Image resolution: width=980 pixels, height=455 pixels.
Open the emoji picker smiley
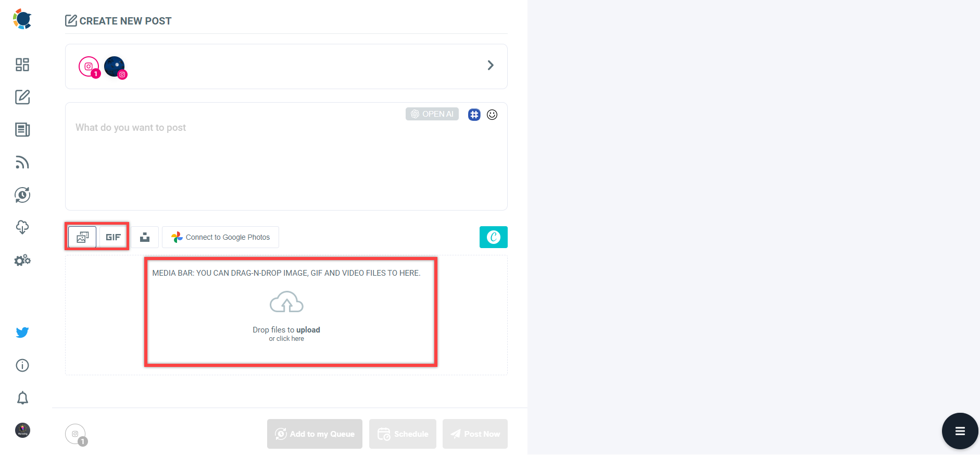tap(492, 115)
